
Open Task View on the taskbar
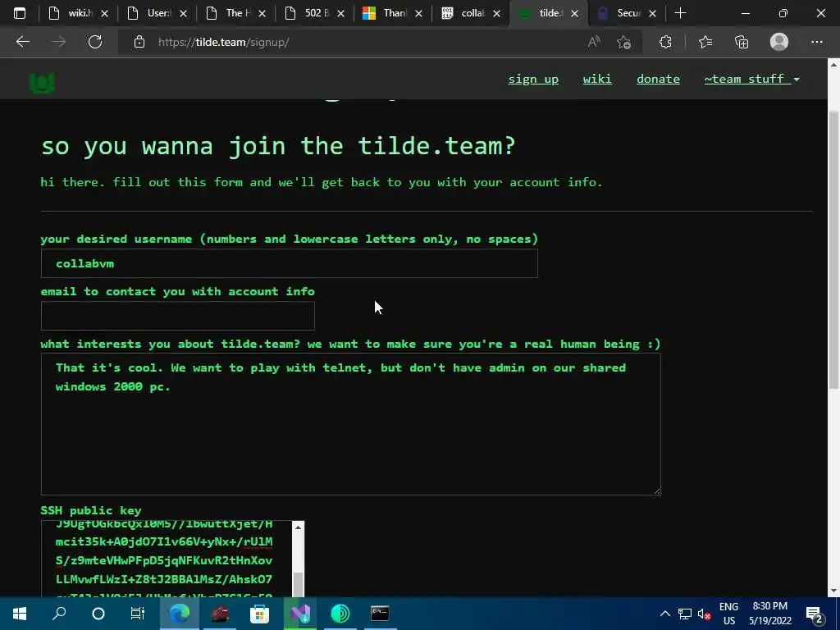coord(138,614)
